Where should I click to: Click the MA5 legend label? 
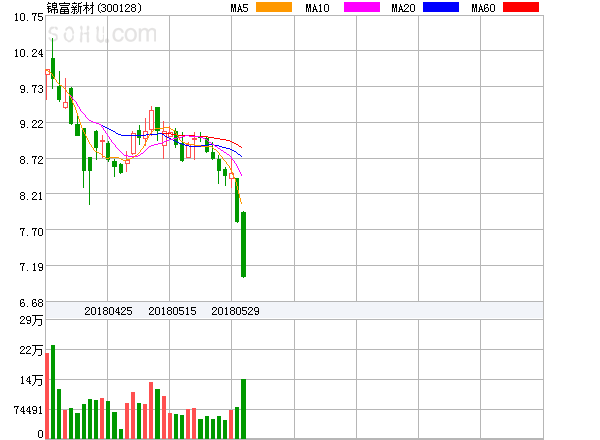pyautogui.click(x=240, y=8)
